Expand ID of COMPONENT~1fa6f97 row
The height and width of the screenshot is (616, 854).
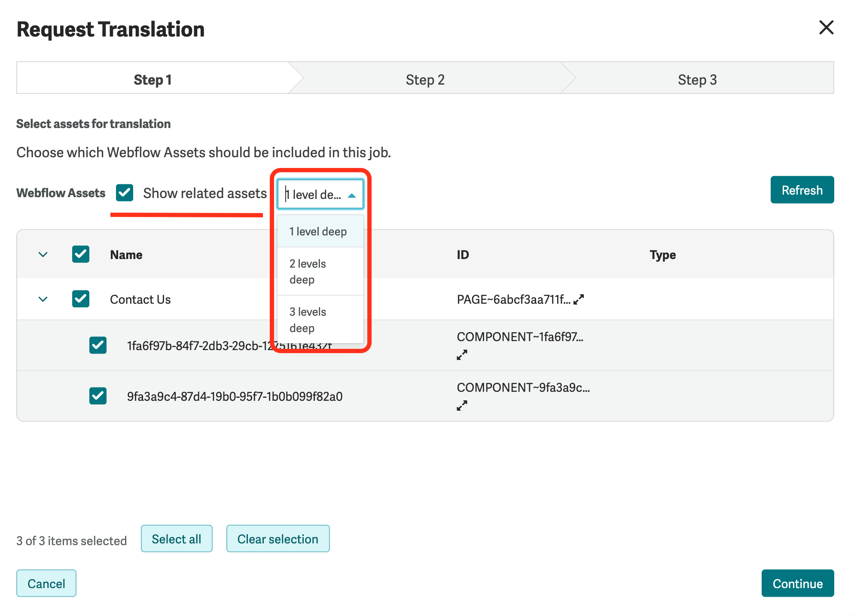click(x=462, y=355)
